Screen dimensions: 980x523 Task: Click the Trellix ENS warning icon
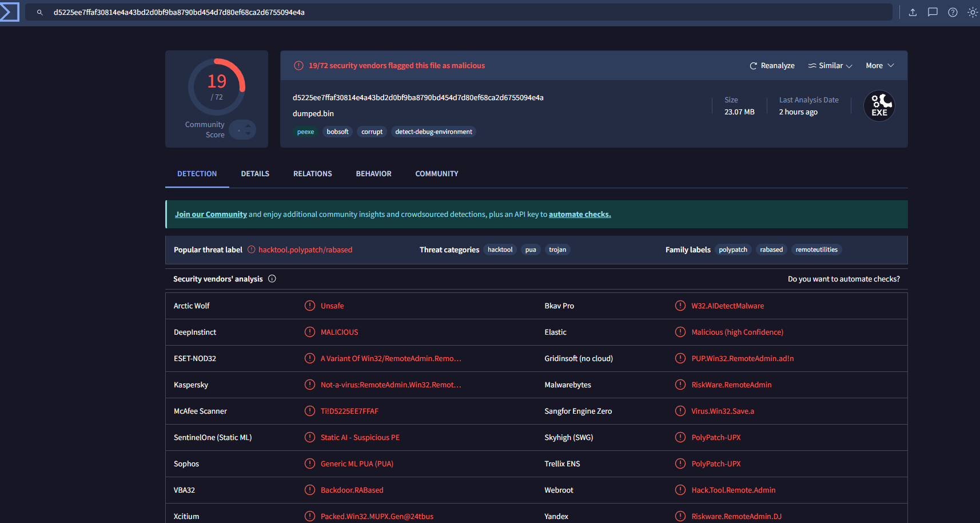[680, 463]
